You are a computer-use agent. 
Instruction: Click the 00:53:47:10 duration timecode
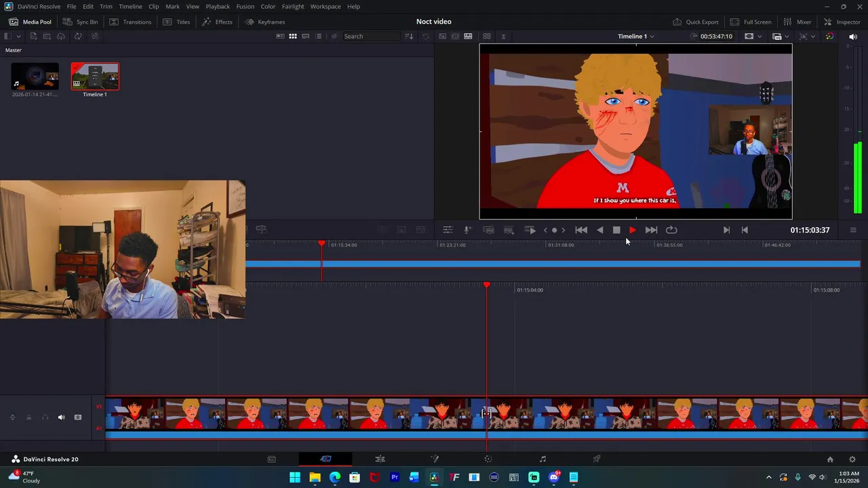click(x=716, y=36)
